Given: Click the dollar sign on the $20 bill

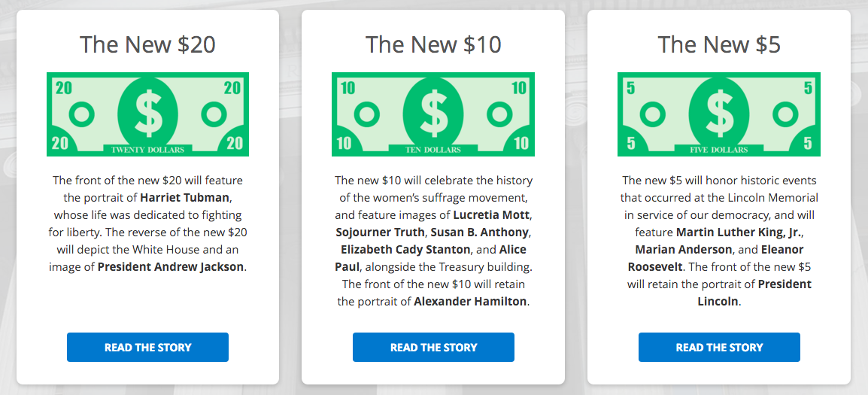Looking at the screenshot, I should click(148, 114).
